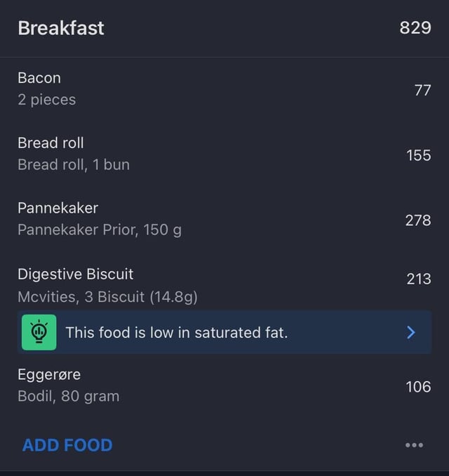Tap the 106 calorie value

click(418, 386)
